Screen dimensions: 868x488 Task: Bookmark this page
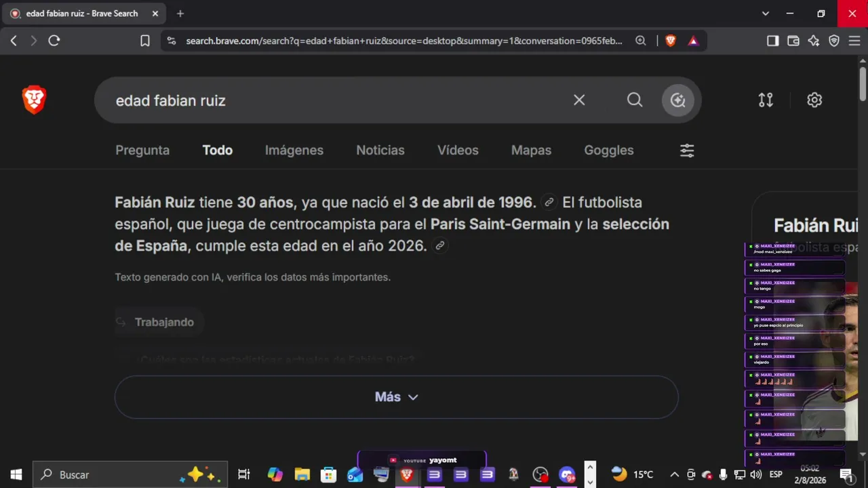click(144, 41)
